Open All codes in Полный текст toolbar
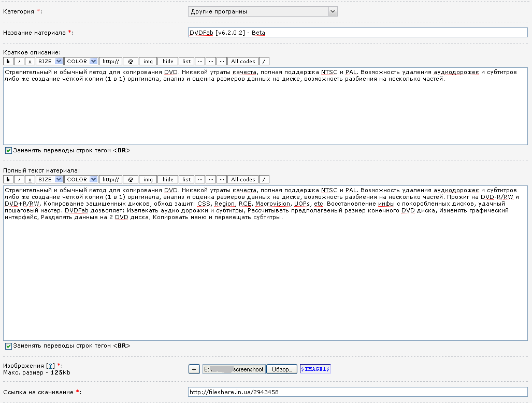 [x=243, y=179]
